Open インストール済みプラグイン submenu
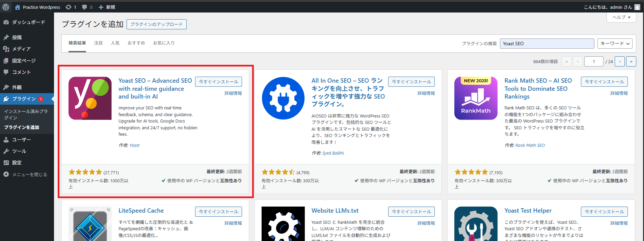This screenshot has height=241, width=644. tap(26, 114)
